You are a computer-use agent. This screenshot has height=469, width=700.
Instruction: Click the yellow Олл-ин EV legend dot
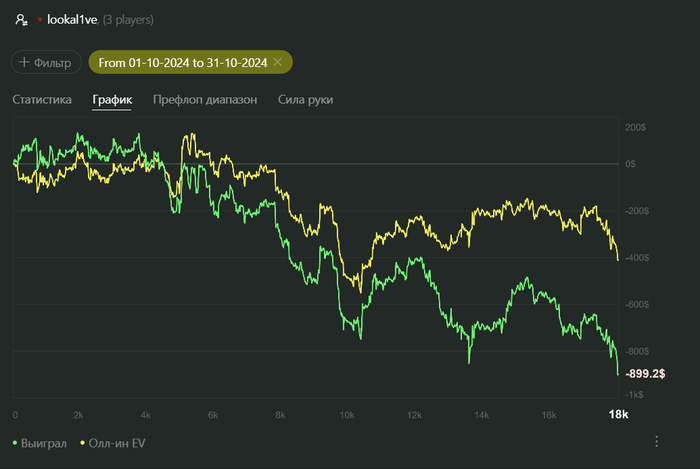click(81, 442)
